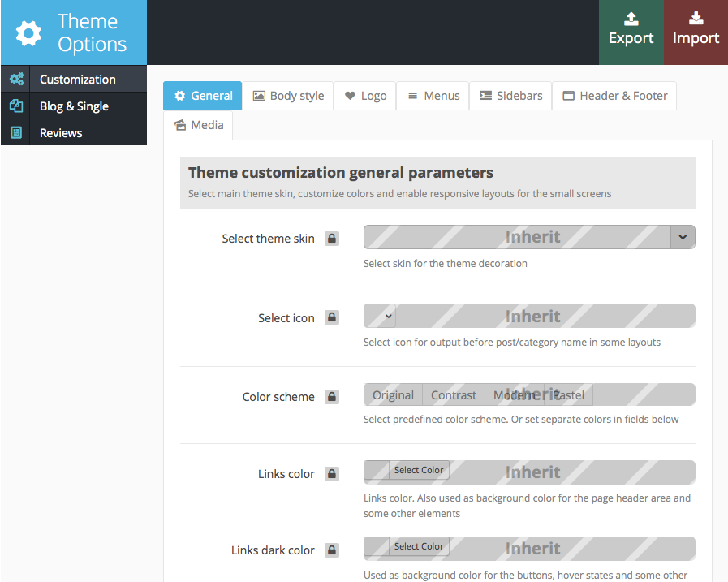
Task: Open the Logo tab
Action: pyautogui.click(x=365, y=96)
